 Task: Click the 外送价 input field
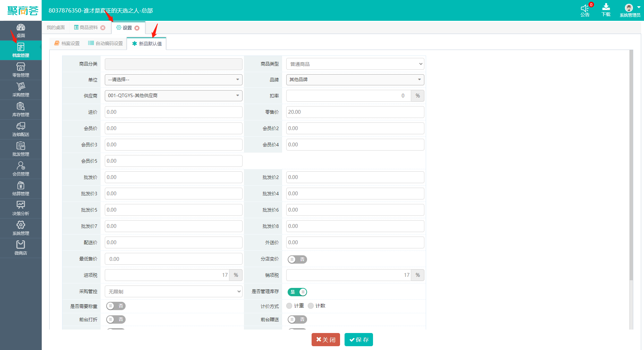(355, 242)
